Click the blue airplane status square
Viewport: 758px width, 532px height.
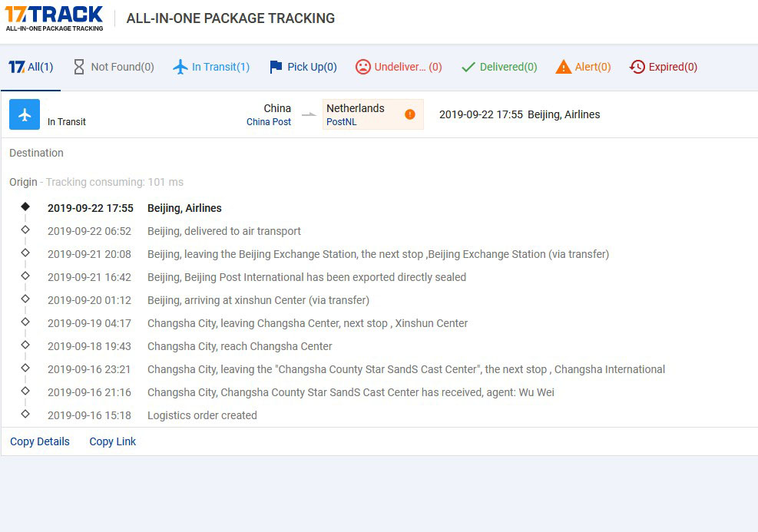[25, 114]
